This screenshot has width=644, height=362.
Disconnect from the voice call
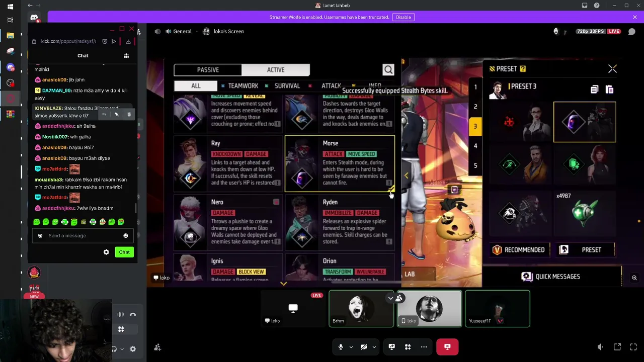pyautogui.click(x=447, y=347)
